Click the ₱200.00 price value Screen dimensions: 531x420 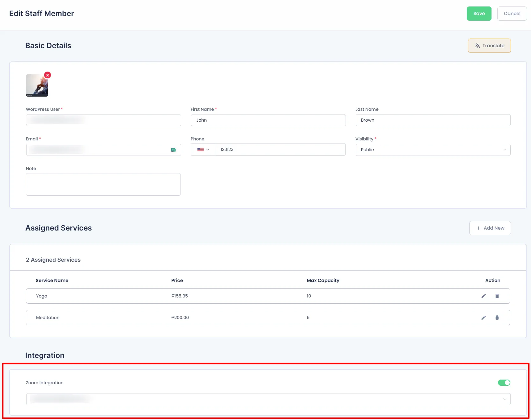[180, 318]
